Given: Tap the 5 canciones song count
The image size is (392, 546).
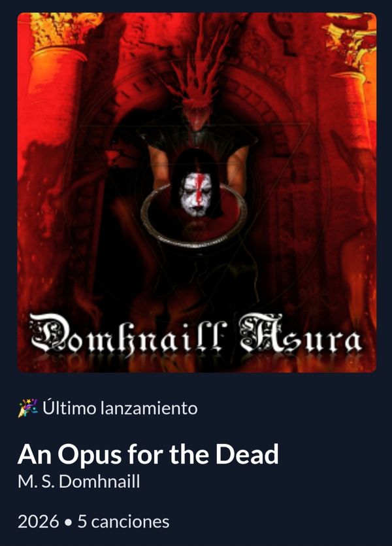Looking at the screenshot, I should tap(123, 522).
